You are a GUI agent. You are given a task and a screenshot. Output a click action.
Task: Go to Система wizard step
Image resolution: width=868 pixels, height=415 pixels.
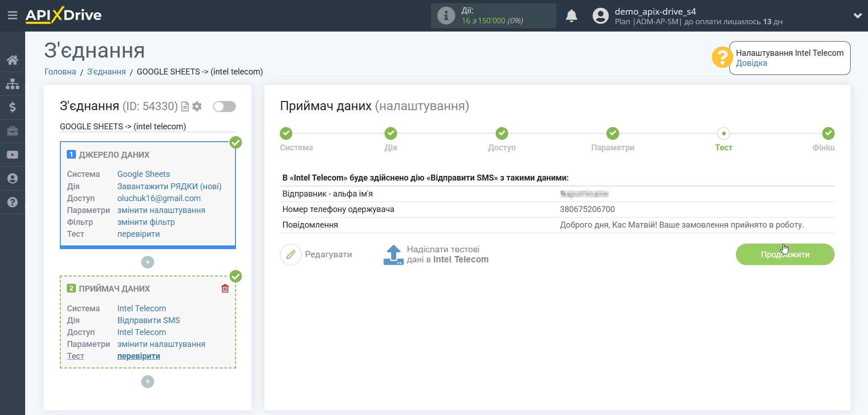click(x=286, y=133)
